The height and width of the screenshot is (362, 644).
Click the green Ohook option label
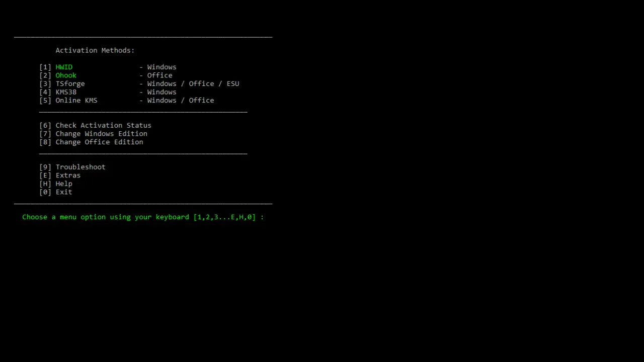tap(66, 75)
